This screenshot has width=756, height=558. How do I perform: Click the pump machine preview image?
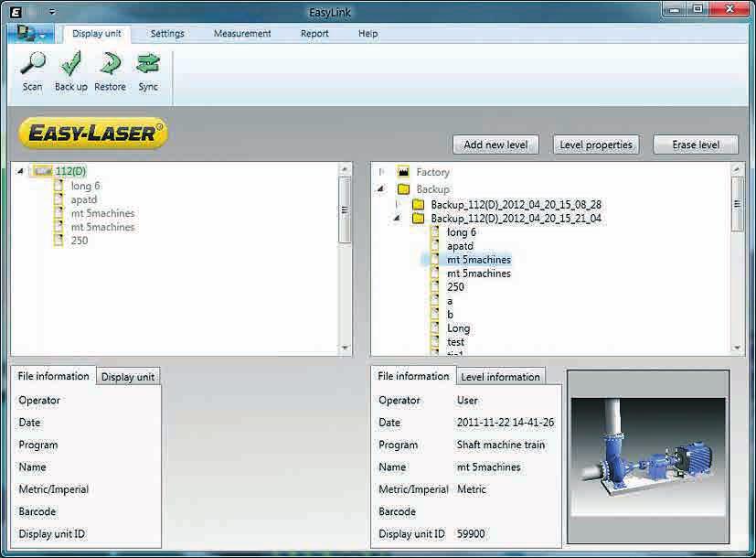click(x=648, y=456)
